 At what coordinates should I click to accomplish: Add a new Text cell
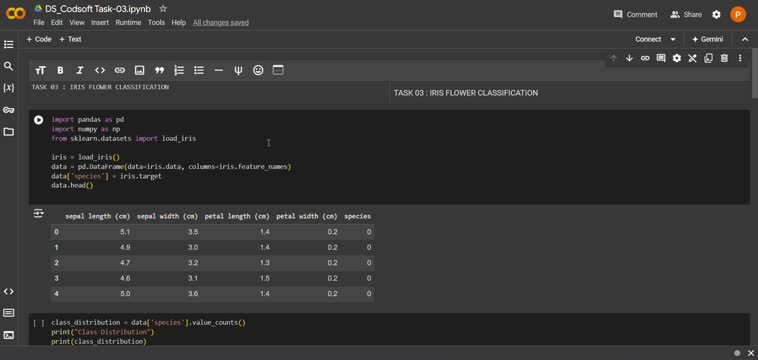(x=70, y=39)
